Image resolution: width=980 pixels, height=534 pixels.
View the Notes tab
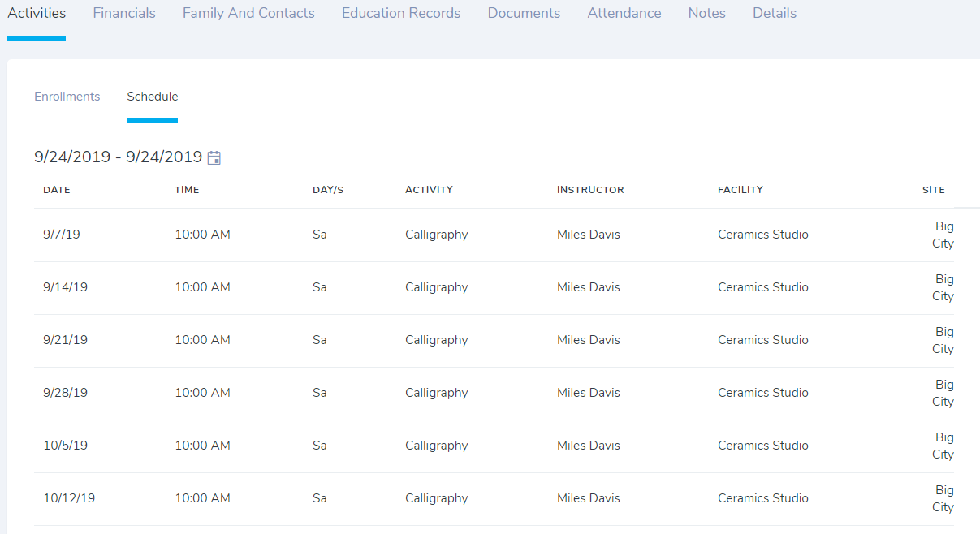(706, 14)
